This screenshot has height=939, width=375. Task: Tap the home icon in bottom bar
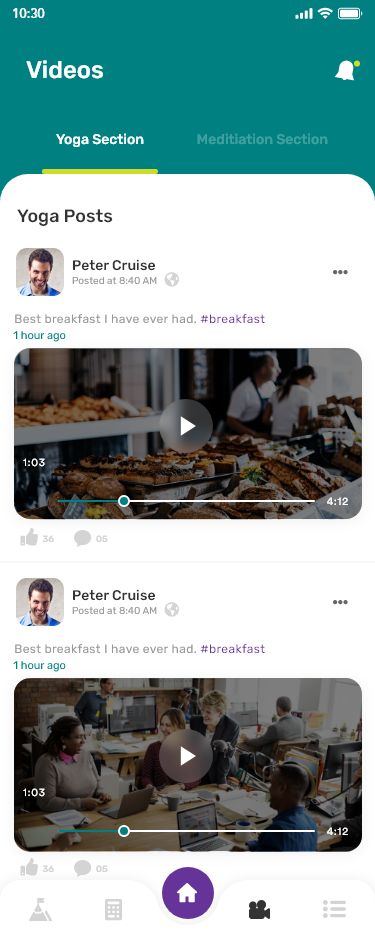click(188, 893)
